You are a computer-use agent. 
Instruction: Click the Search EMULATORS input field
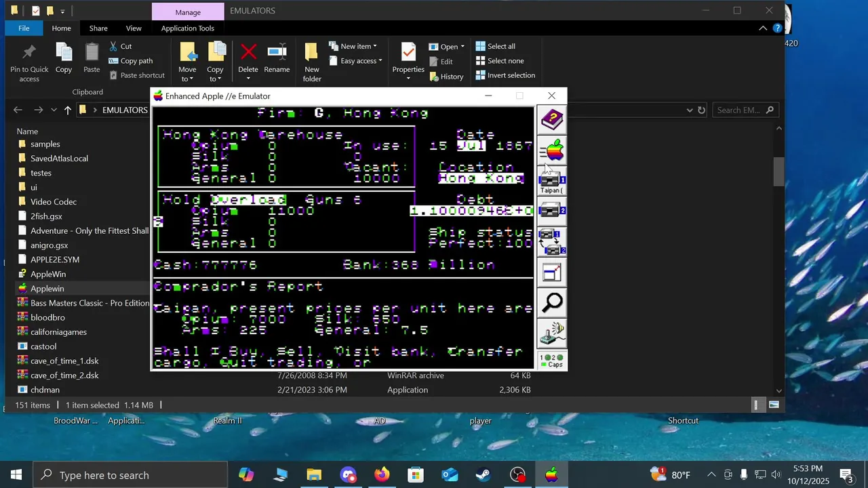(745, 110)
